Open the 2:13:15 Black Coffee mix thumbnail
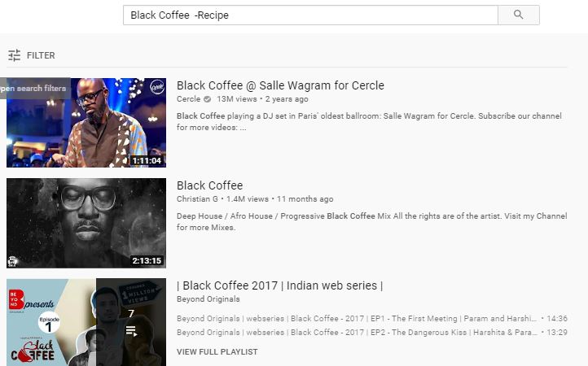The image size is (588, 366). coord(86,223)
